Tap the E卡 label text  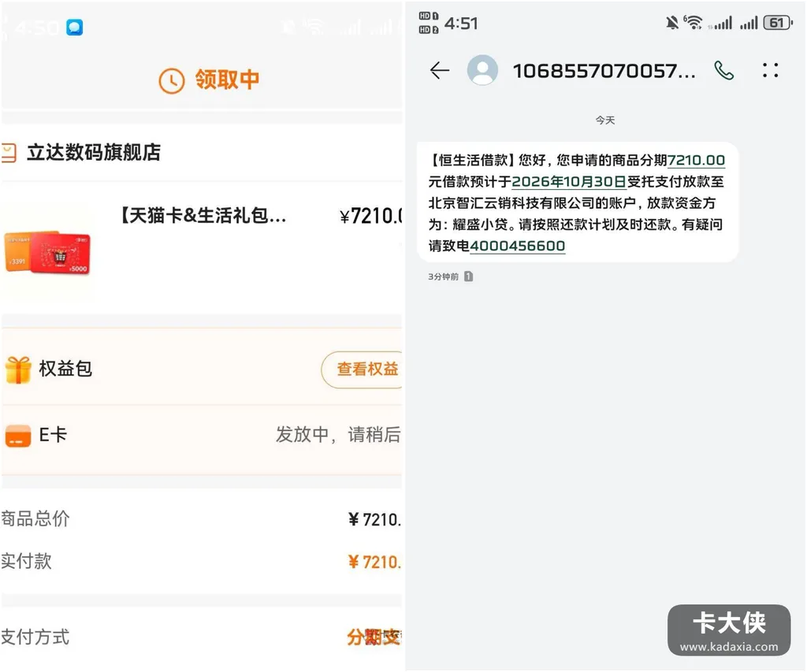tap(53, 435)
